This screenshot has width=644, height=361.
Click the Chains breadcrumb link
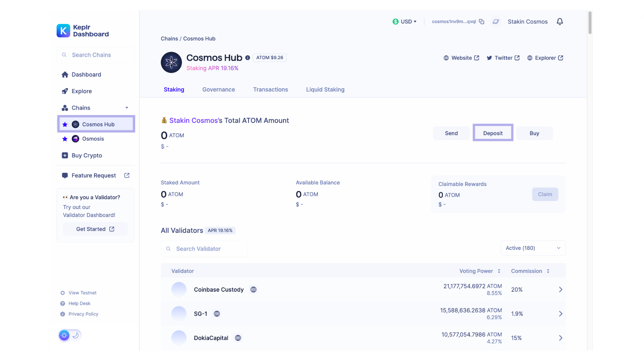tap(169, 39)
